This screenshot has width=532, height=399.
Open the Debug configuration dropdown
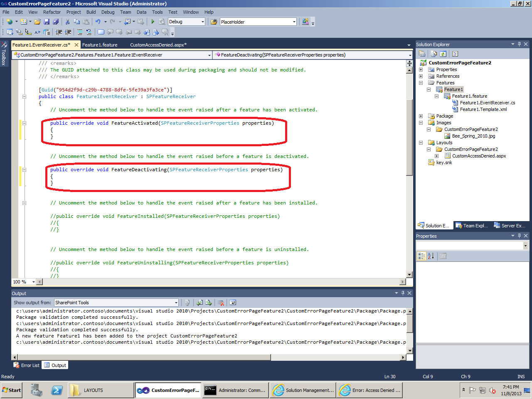pos(203,22)
